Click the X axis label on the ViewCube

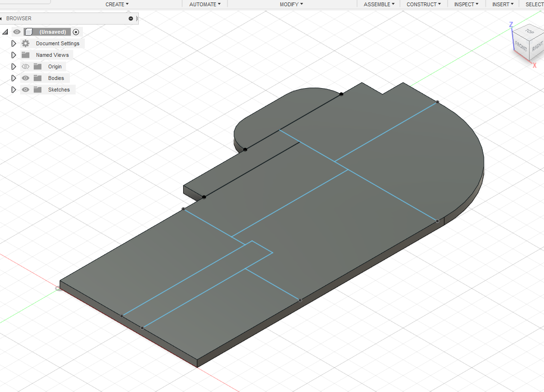[x=535, y=65]
